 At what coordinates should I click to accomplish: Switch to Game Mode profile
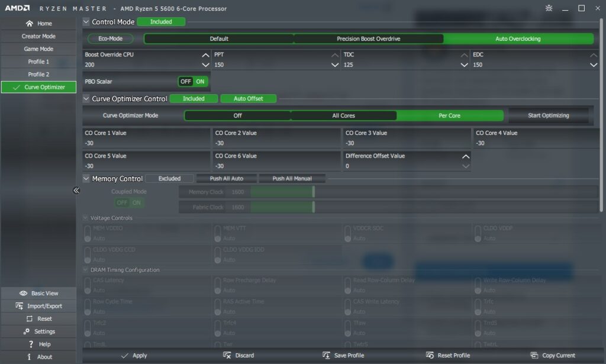(38, 49)
